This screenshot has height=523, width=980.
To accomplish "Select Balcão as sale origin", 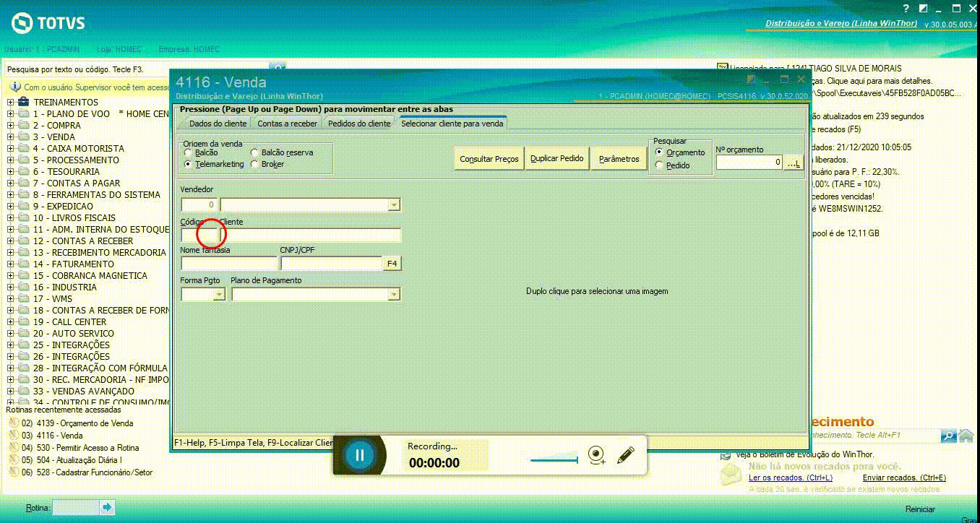I will coord(189,152).
